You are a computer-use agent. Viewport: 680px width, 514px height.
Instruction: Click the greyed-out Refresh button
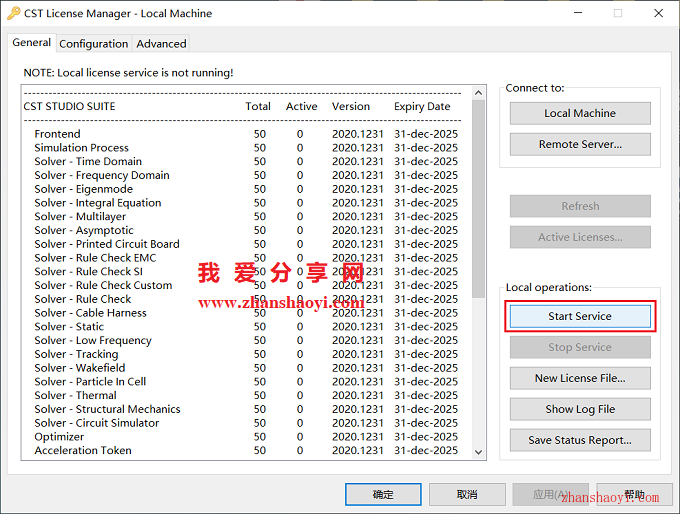tap(580, 206)
